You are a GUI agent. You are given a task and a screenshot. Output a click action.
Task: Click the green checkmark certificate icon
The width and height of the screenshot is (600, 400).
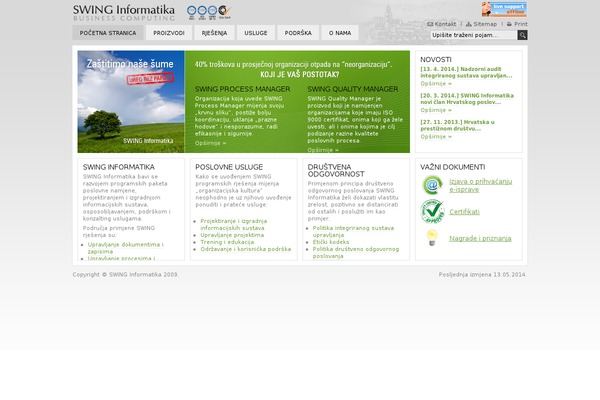click(x=432, y=211)
